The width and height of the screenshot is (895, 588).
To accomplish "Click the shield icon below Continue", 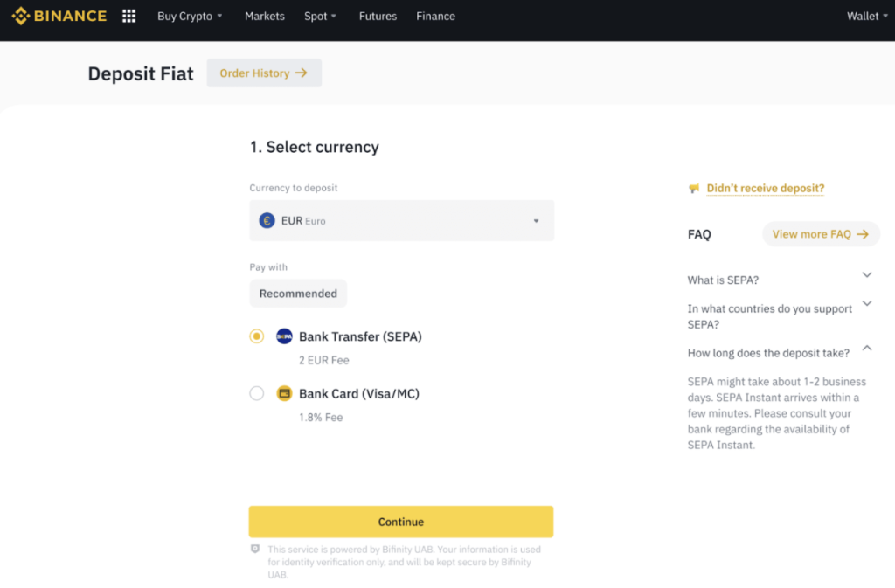I will click(x=255, y=550).
